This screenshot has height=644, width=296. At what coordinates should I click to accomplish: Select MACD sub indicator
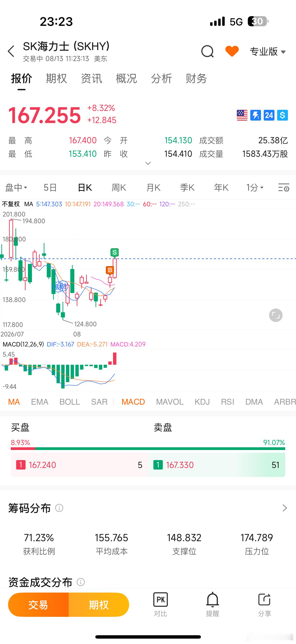point(133,402)
